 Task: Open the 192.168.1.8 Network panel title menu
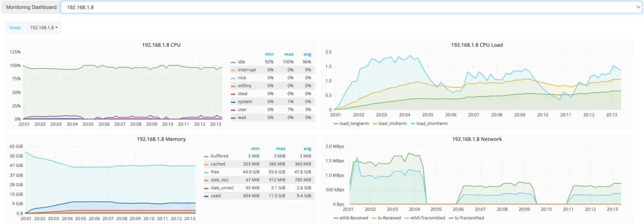[x=477, y=139]
